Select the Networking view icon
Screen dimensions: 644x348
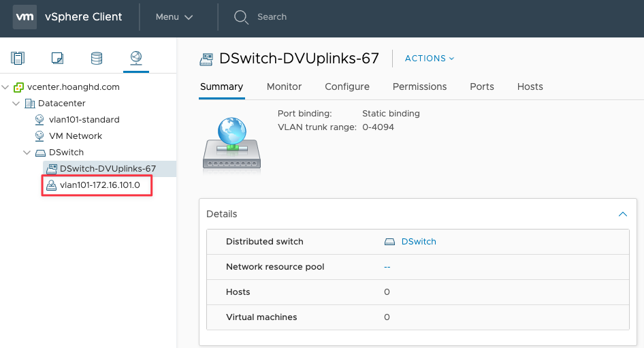136,57
